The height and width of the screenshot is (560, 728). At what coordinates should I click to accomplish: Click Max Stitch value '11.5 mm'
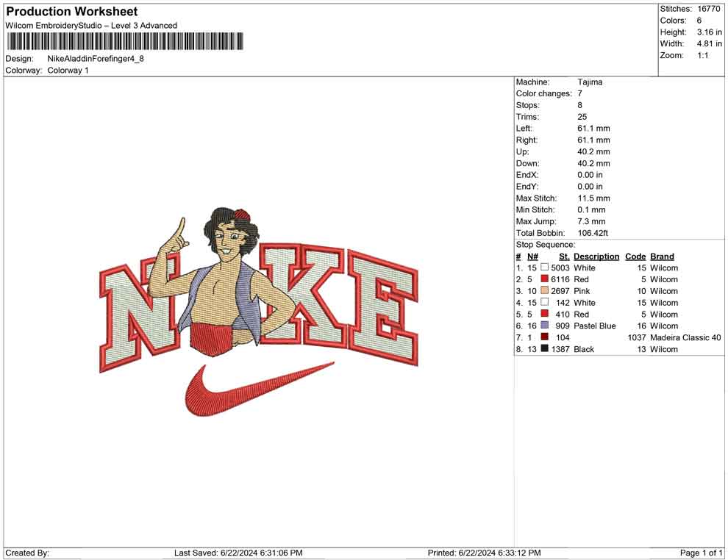[x=594, y=198]
